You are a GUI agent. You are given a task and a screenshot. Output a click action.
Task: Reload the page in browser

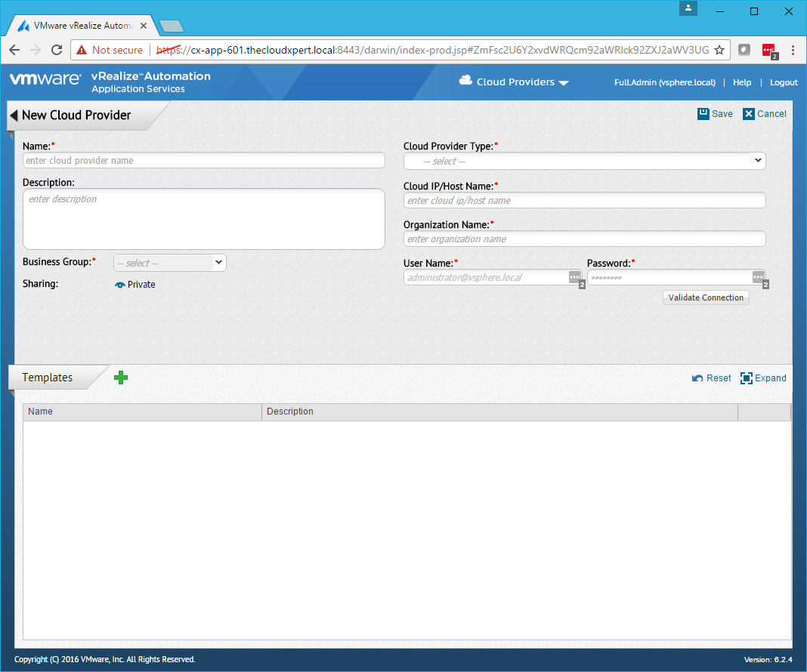point(57,50)
